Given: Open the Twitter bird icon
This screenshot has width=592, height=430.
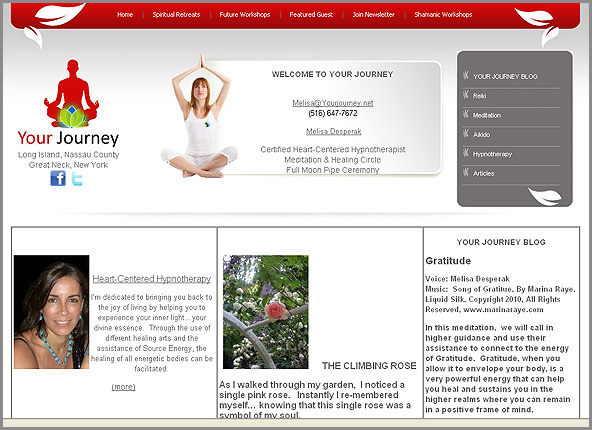Looking at the screenshot, I should click(77, 179).
